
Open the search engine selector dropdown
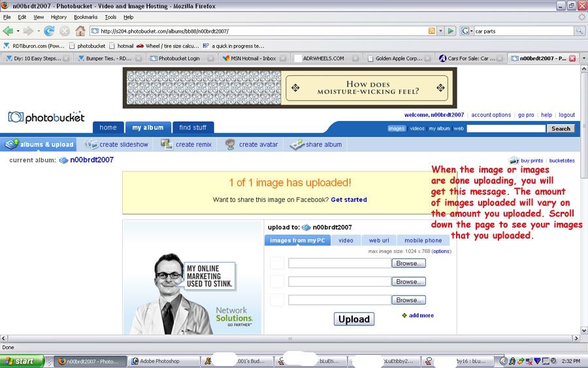pyautogui.click(x=467, y=31)
